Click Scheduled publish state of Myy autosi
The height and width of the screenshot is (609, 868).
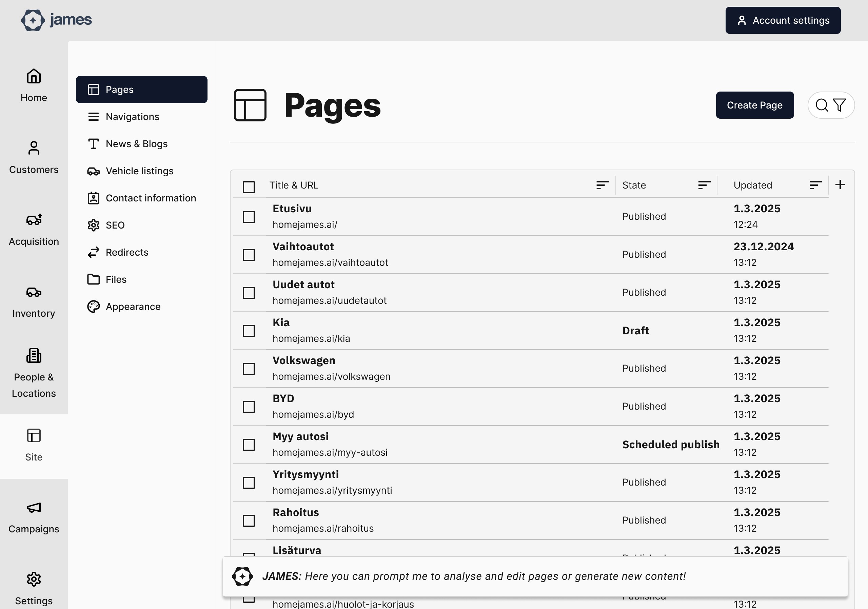671,445
